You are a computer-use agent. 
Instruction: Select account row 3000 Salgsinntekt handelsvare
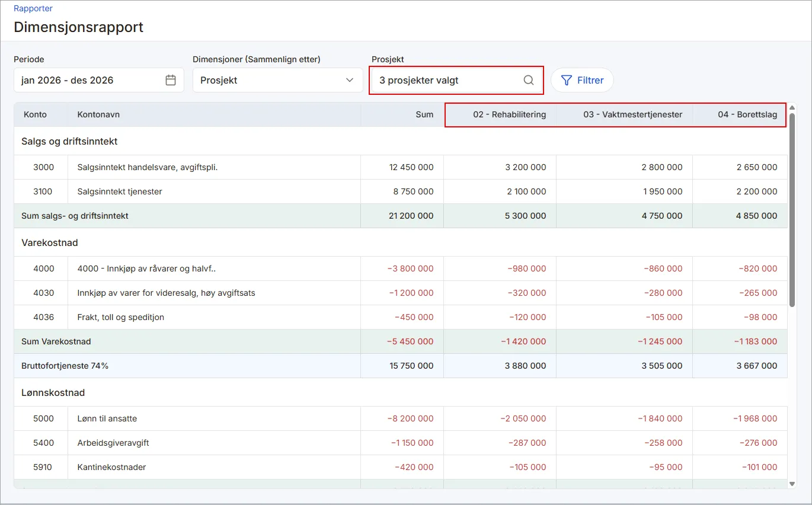click(401, 167)
